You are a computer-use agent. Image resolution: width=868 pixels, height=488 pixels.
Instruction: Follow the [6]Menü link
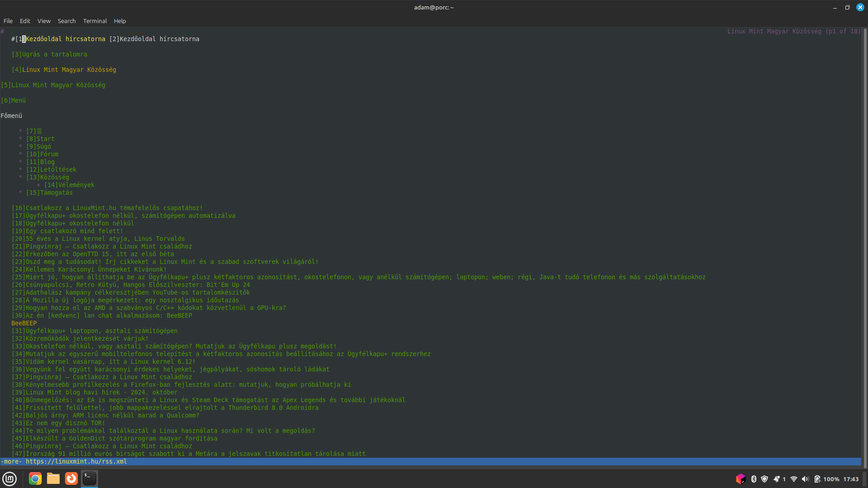coord(14,100)
